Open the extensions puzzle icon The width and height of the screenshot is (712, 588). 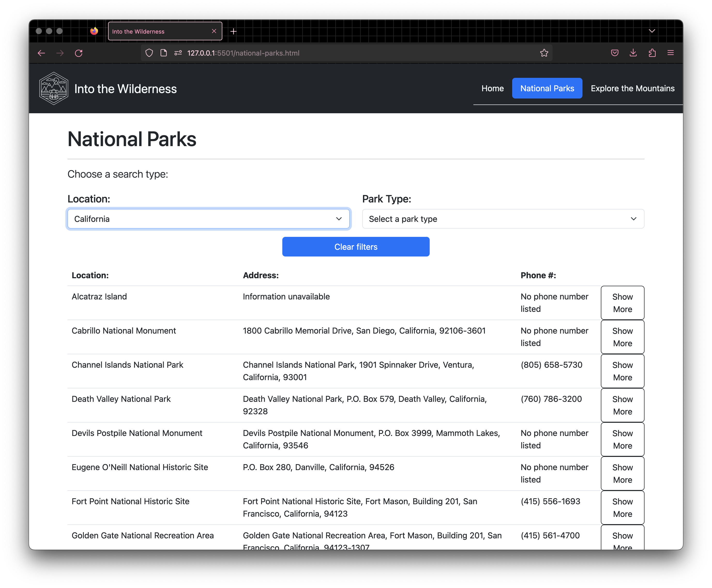(x=652, y=53)
